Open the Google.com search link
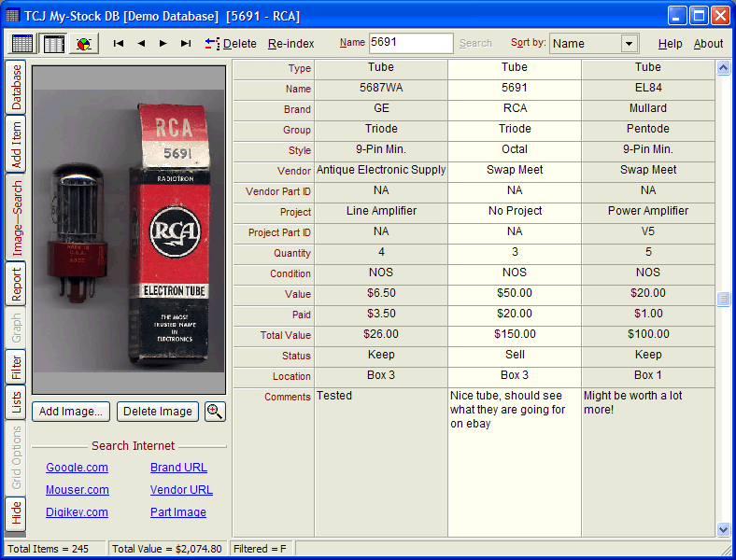This screenshot has height=560, width=736. [77, 468]
